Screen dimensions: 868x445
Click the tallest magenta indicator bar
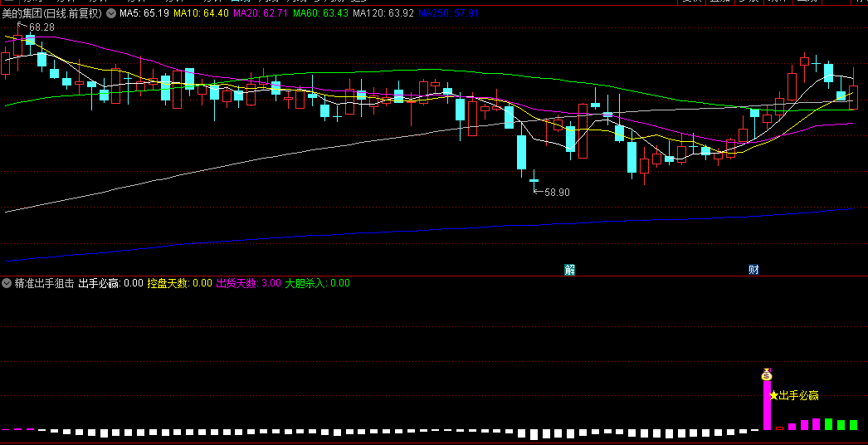tap(767, 405)
